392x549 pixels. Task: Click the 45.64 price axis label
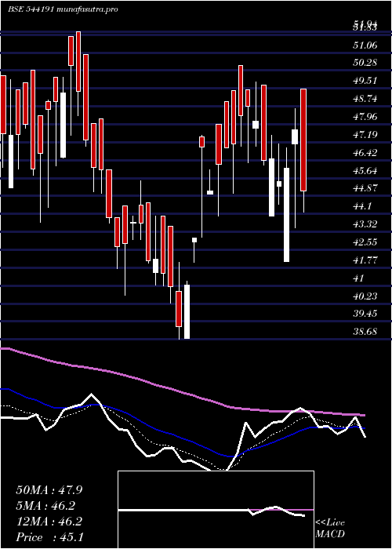(x=365, y=171)
